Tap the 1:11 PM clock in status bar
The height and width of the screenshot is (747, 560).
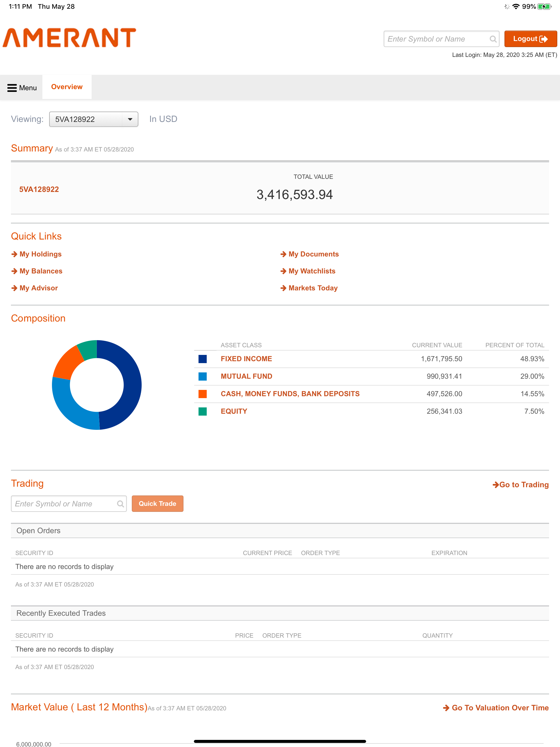[20, 6]
